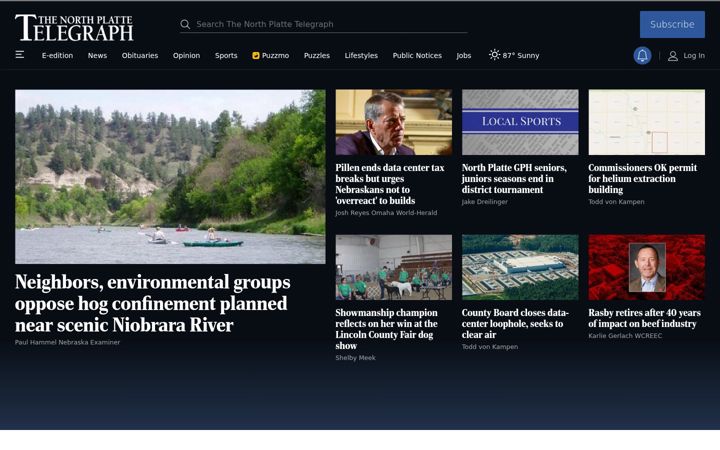Click the dog show photo thumbnail
The height and width of the screenshot is (450, 720).
[x=394, y=267]
